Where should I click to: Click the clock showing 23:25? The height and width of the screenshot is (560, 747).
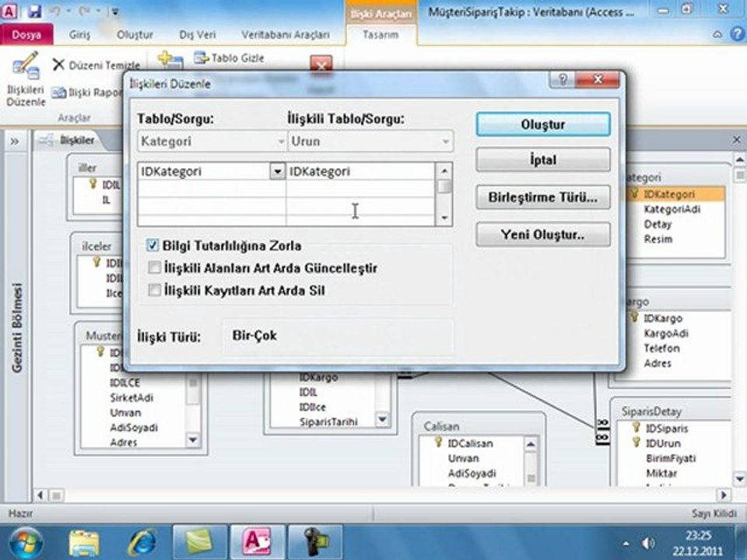(x=698, y=535)
